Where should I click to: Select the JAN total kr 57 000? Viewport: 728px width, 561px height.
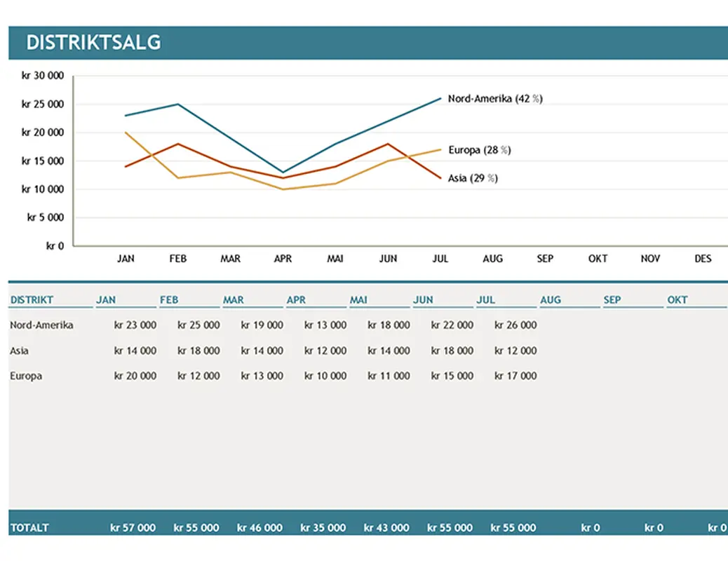click(x=133, y=527)
